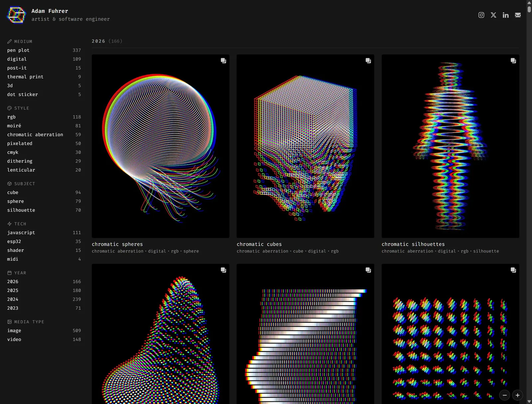Click the email envelope icon
Viewport: 532px width, 404px height.
(518, 15)
